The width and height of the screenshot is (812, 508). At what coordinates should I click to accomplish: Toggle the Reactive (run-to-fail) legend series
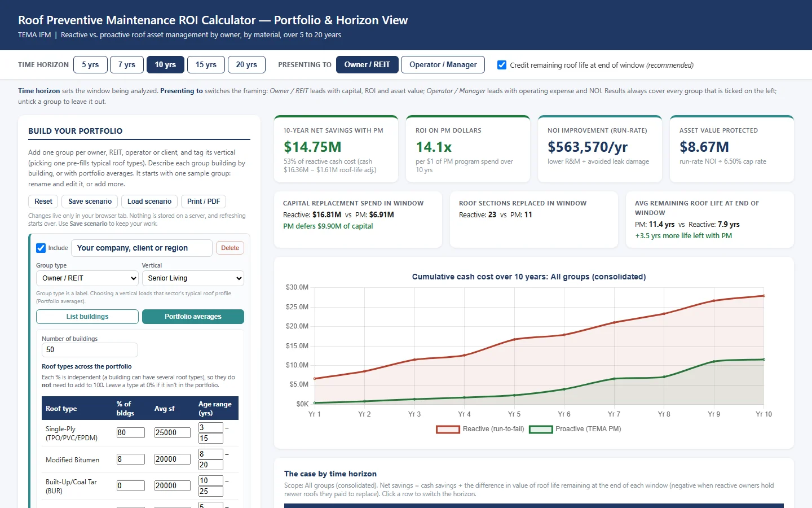480,429
